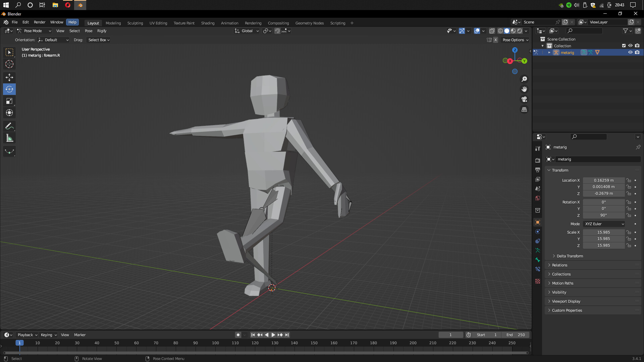Viewport: 644px width, 362px height.
Task: Select the Annotate pencil tool
Action: pos(9,126)
